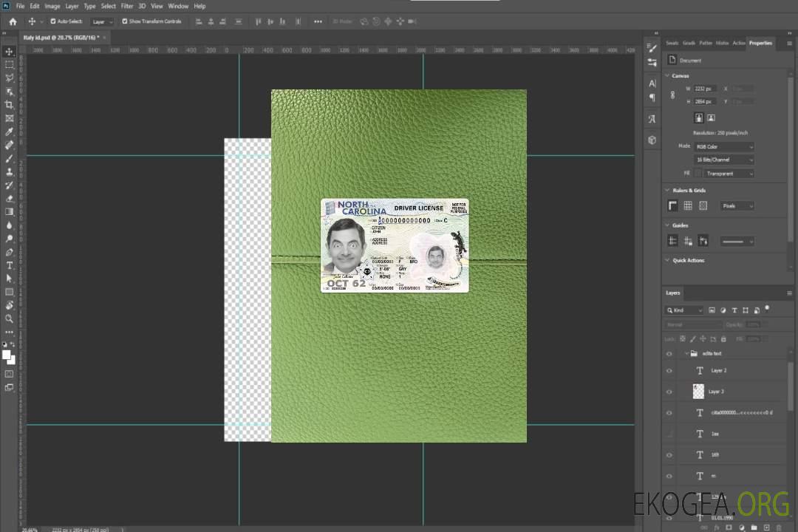This screenshot has width=798, height=532.
Task: Click the canvas width input field
Action: (705, 89)
